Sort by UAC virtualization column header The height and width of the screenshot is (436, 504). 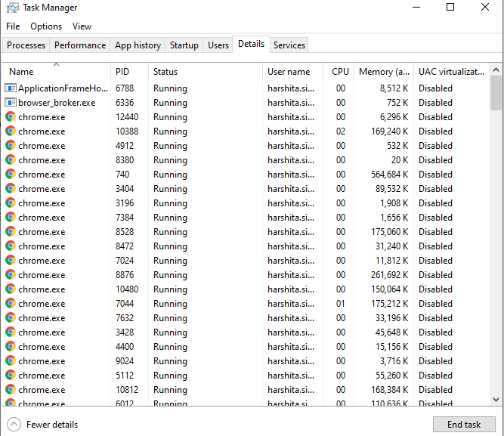(x=451, y=71)
